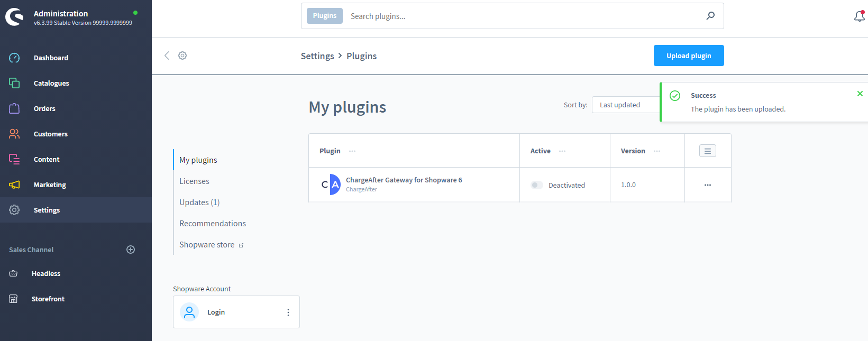Click the Upload plugin button
Viewport: 868px width, 341px height.
coord(689,56)
